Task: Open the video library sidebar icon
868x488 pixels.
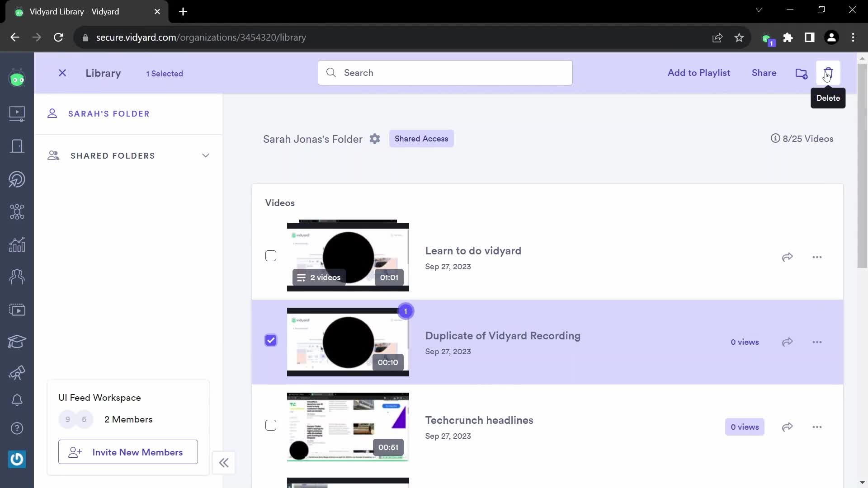Action: (17, 113)
